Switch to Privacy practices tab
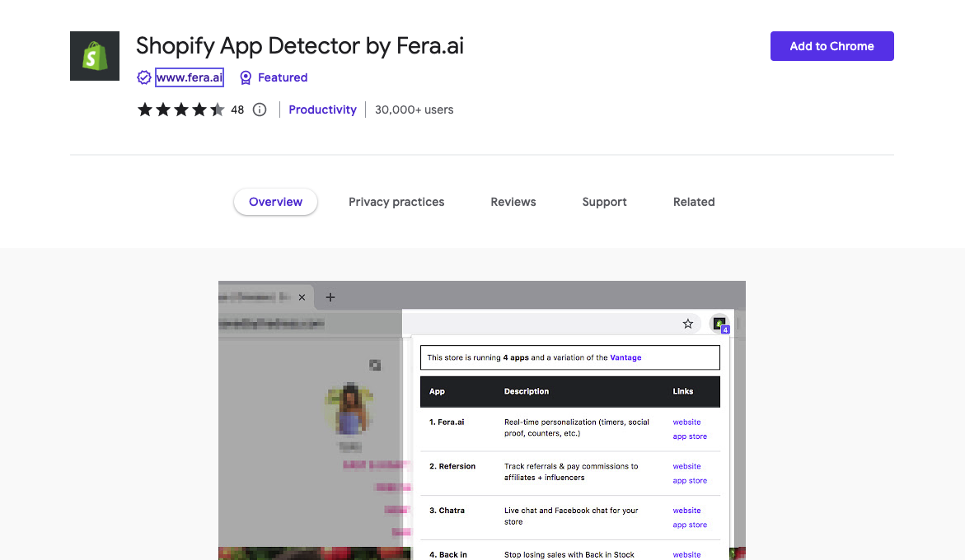The width and height of the screenshot is (965, 560). tap(396, 202)
